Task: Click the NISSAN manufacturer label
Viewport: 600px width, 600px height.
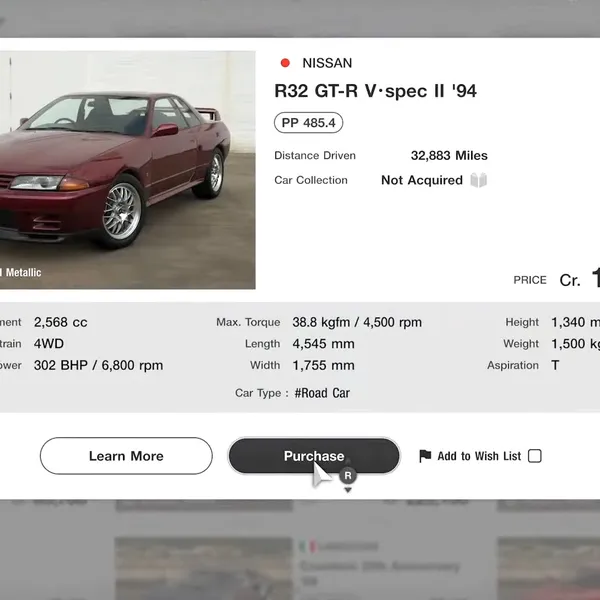Action: pos(327,63)
